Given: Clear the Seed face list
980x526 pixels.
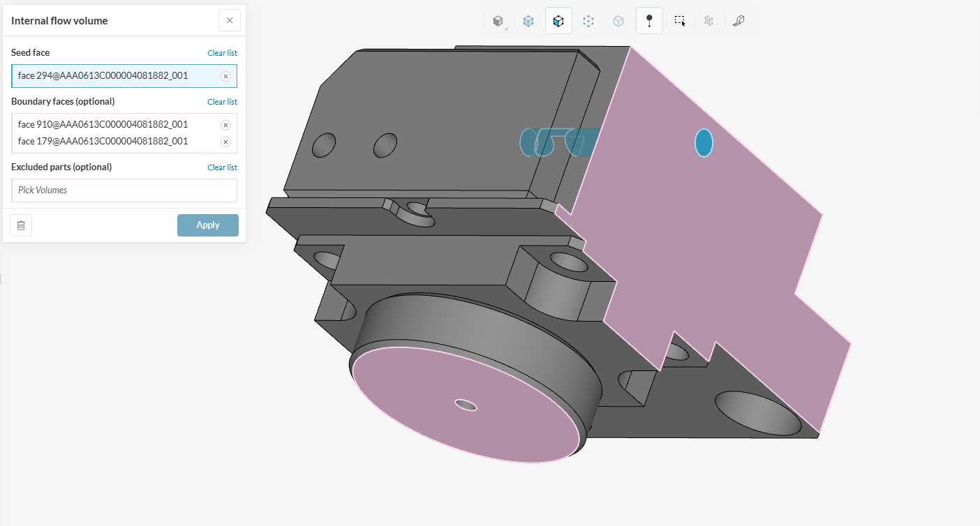Looking at the screenshot, I should tap(222, 53).
